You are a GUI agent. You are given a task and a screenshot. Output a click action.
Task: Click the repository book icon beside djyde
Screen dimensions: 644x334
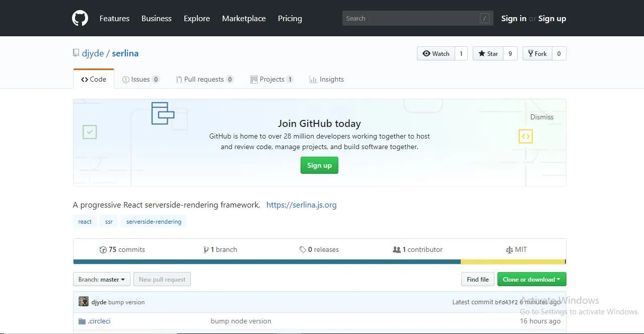point(76,53)
